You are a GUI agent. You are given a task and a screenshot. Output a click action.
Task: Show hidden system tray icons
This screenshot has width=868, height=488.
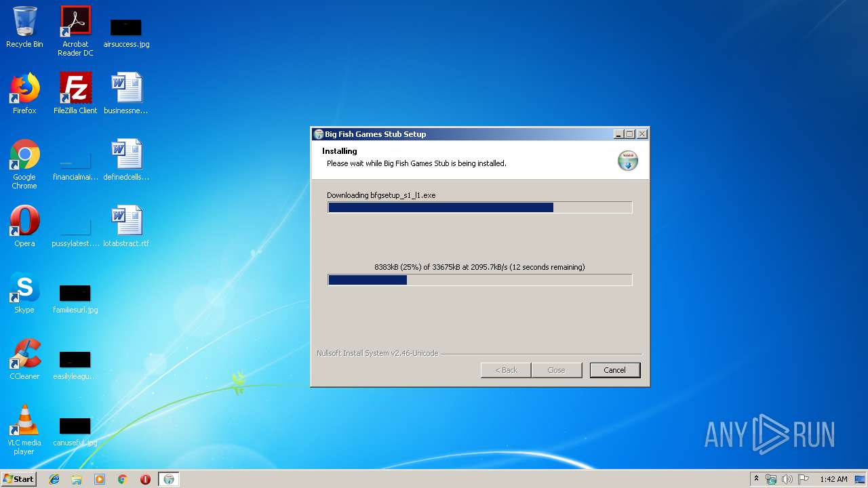click(x=756, y=479)
